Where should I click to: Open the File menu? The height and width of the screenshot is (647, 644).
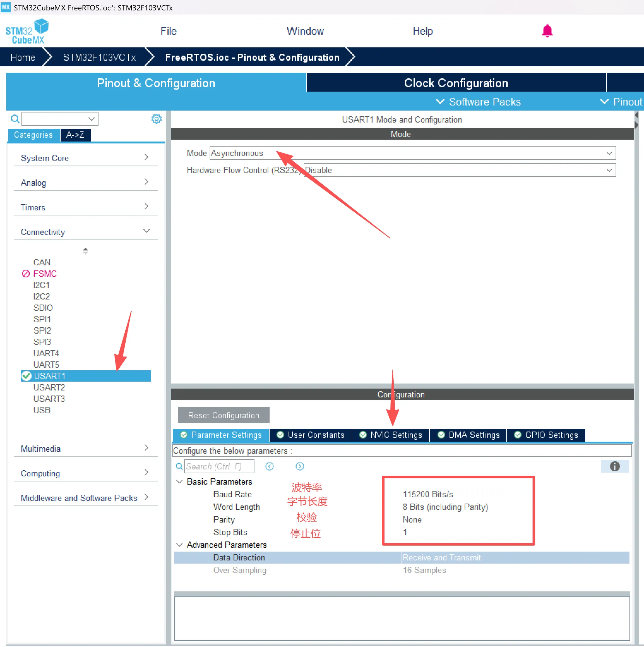tap(168, 31)
